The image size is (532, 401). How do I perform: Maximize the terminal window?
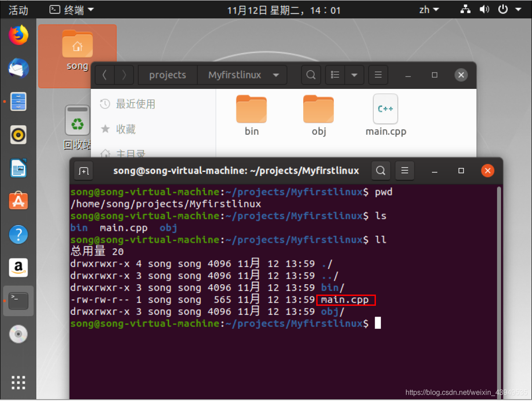pos(461,171)
